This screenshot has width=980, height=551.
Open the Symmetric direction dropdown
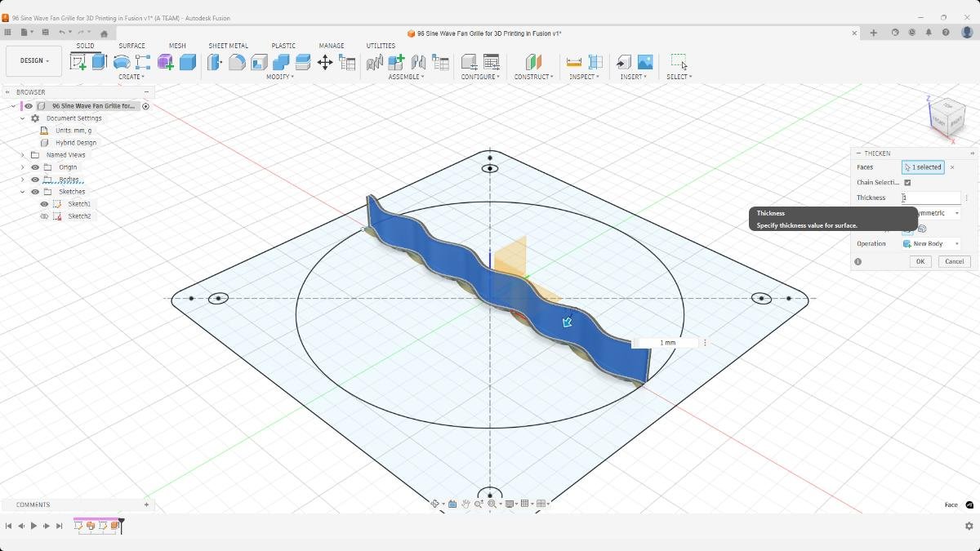956,213
